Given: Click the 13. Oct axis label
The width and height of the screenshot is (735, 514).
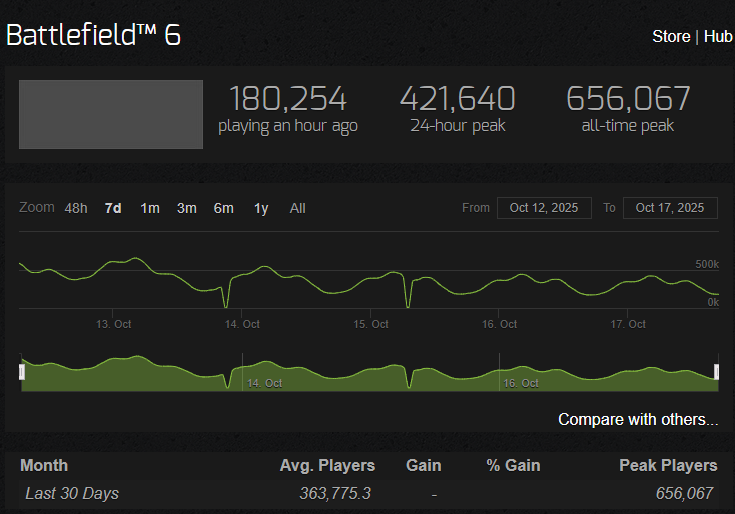Looking at the screenshot, I should tap(113, 324).
